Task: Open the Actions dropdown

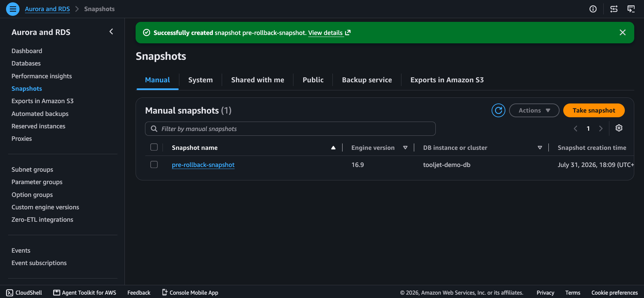Action: (534, 110)
